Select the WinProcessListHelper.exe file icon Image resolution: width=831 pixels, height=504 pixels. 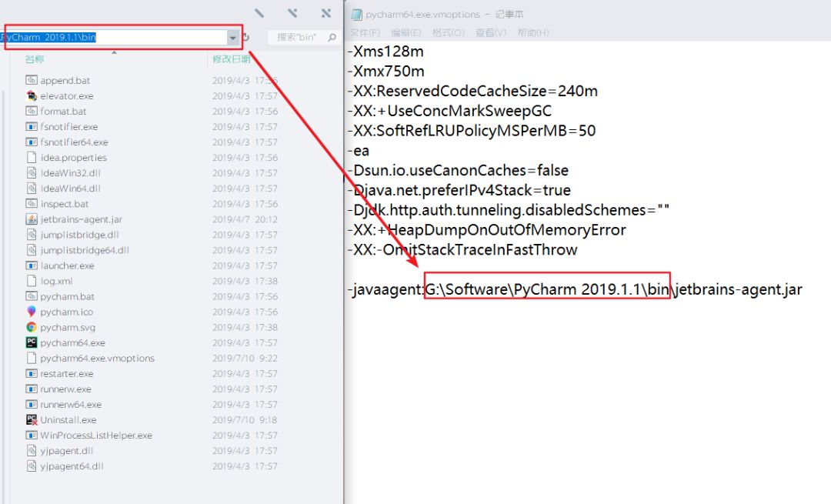pyautogui.click(x=32, y=435)
